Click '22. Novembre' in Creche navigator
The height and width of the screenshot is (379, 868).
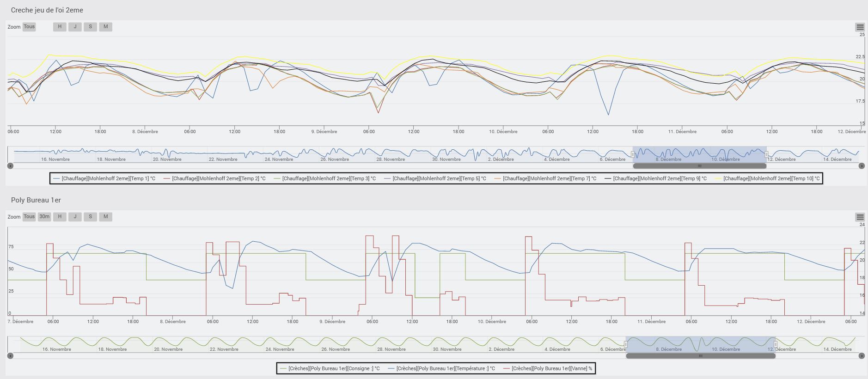pyautogui.click(x=223, y=159)
